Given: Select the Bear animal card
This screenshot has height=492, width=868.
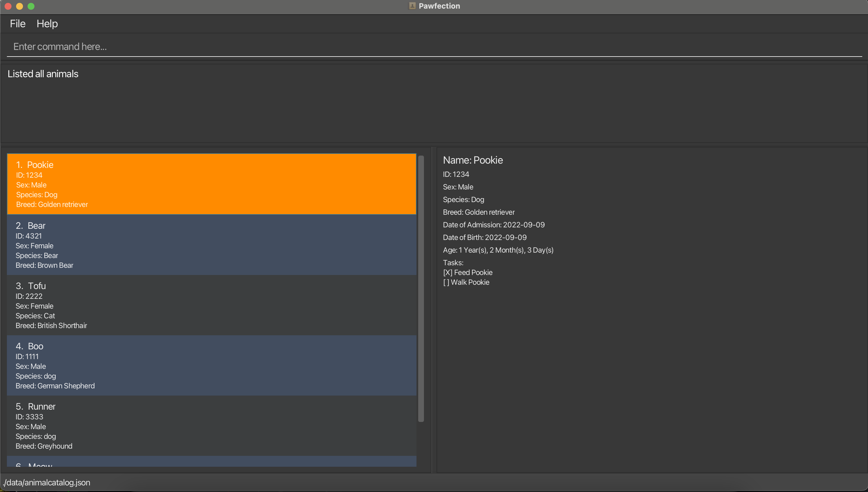Looking at the screenshot, I should (x=211, y=245).
